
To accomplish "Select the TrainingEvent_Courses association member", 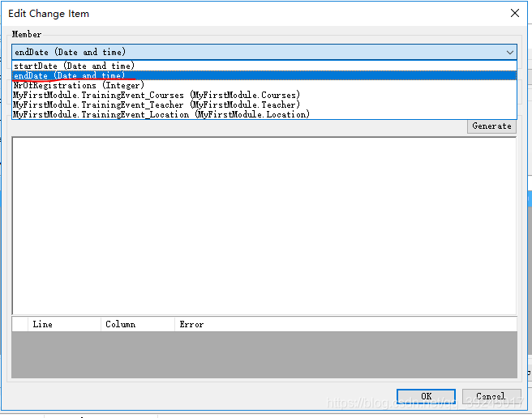I will coord(156,95).
